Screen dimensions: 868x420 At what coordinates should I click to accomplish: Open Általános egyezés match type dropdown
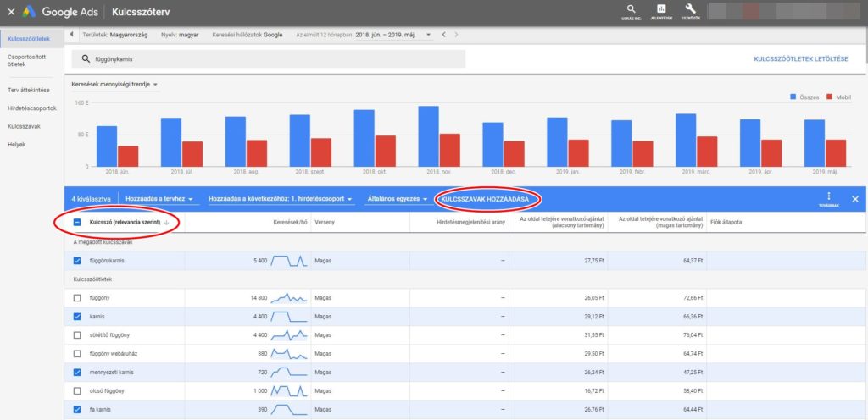click(400, 199)
